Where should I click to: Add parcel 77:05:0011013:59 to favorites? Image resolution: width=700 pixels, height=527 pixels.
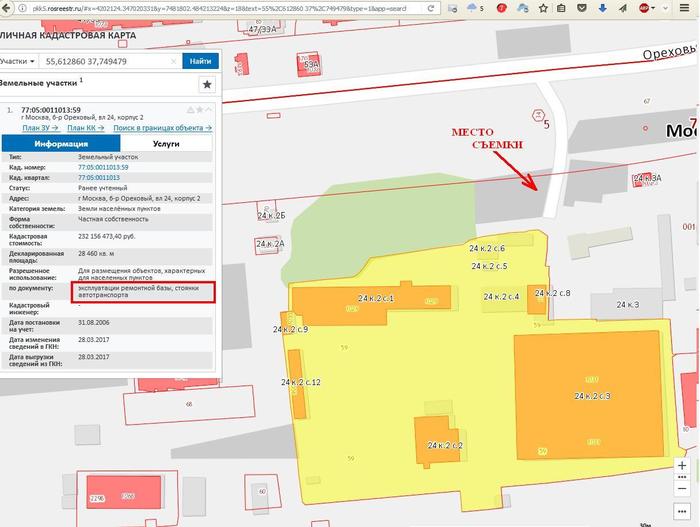point(200,109)
